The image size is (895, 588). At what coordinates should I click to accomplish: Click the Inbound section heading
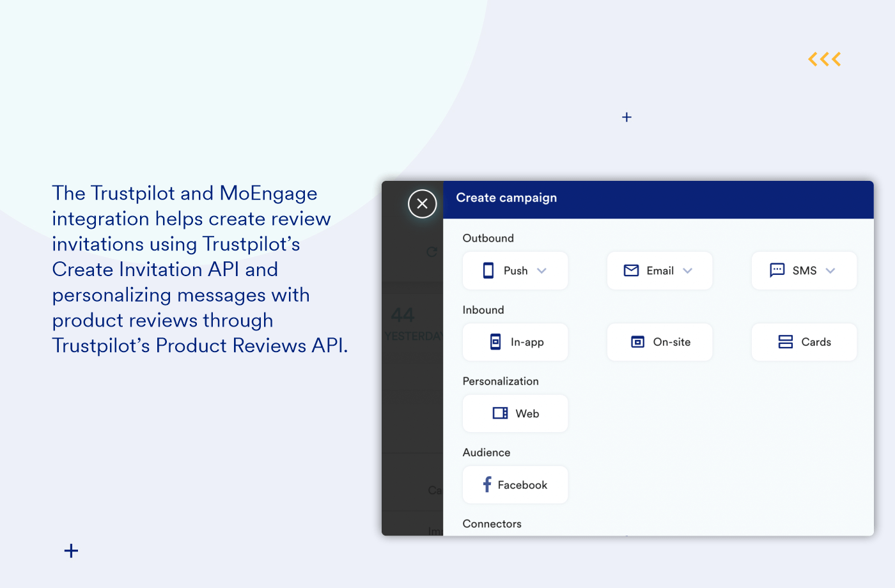[x=483, y=310]
